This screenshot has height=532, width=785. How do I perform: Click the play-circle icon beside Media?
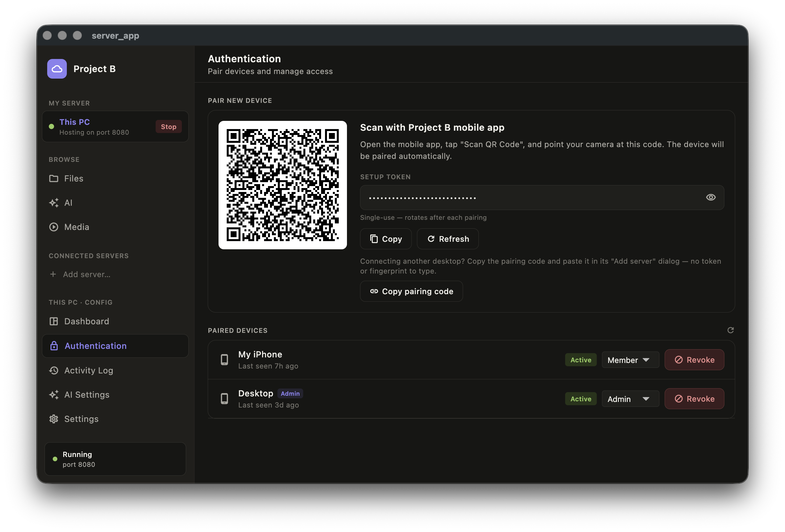pyautogui.click(x=54, y=227)
